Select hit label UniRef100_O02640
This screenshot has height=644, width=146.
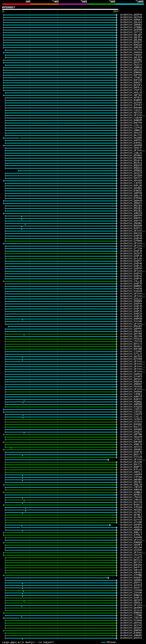point(131,550)
